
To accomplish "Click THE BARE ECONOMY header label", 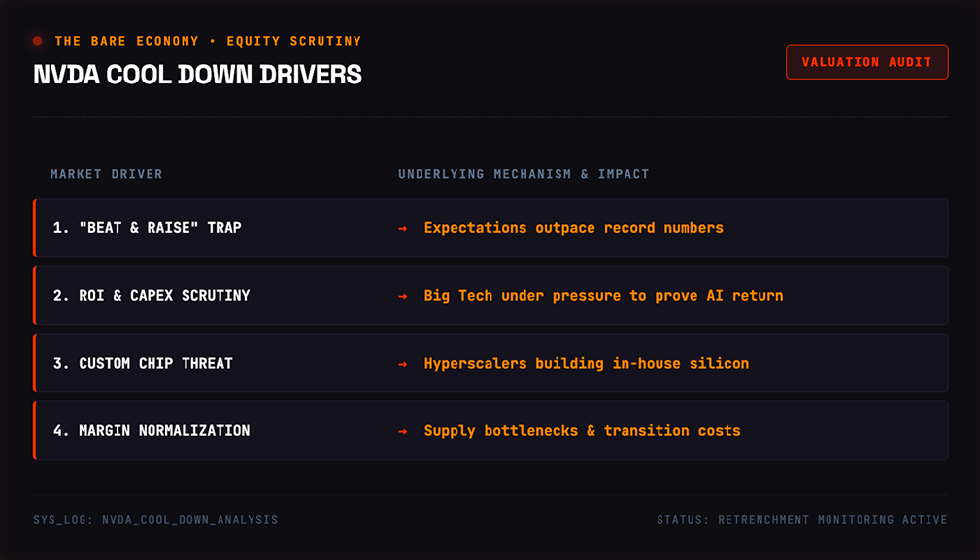I will click(x=127, y=41).
